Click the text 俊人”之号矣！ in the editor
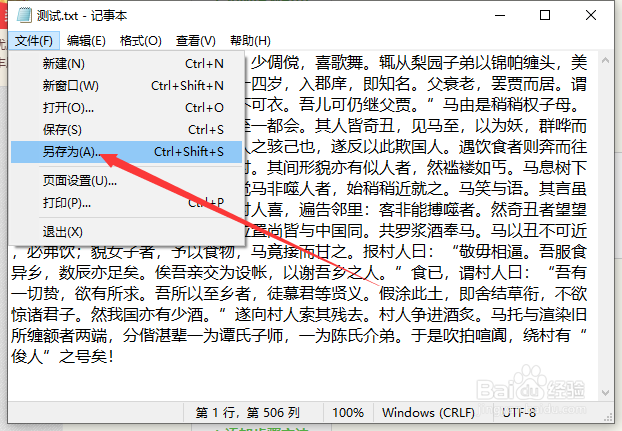The width and height of the screenshot is (622, 431). click(x=63, y=356)
